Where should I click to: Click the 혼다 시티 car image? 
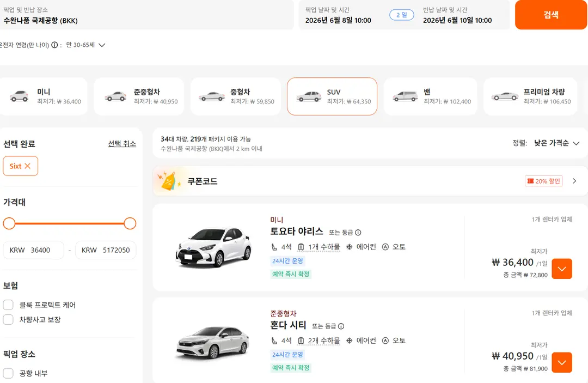coord(213,342)
